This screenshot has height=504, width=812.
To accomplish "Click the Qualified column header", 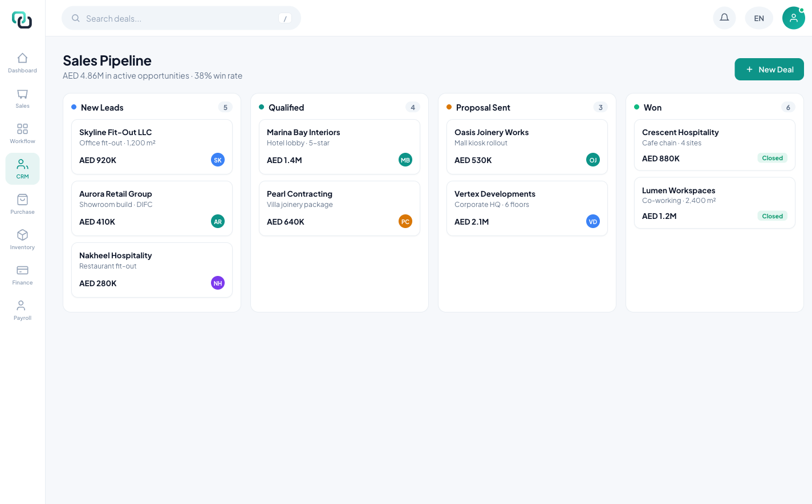I will pyautogui.click(x=286, y=108).
